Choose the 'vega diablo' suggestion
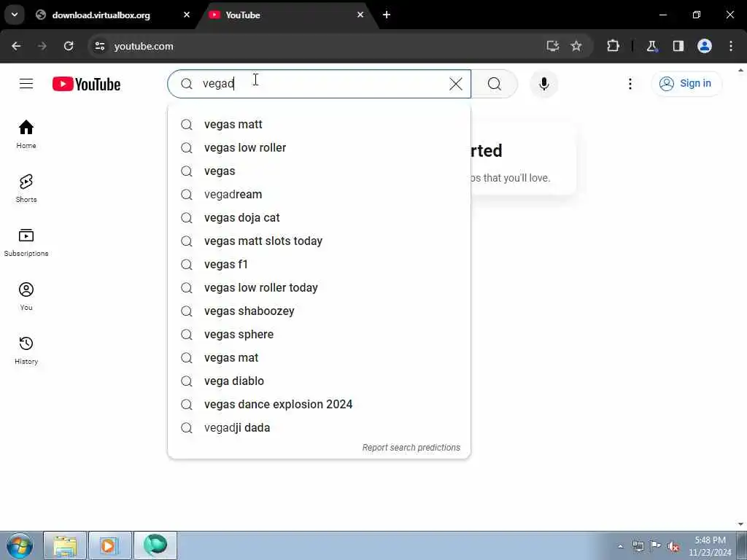747x560 pixels. point(320,381)
